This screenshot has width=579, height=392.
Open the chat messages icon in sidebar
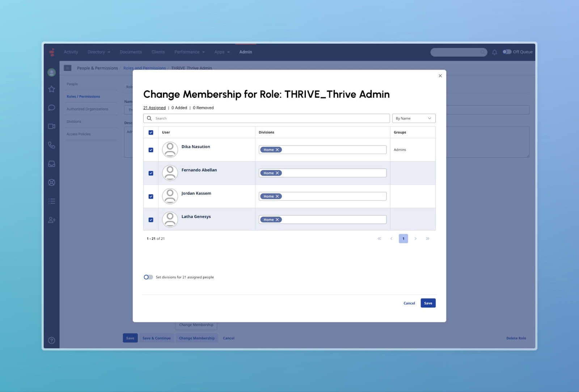click(x=52, y=107)
